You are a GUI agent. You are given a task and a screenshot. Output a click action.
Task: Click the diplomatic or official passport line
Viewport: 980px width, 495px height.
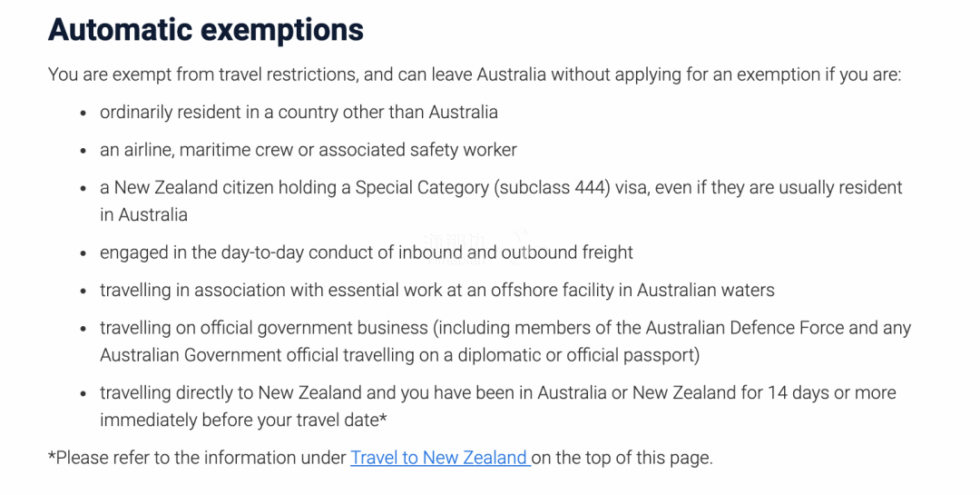pos(399,355)
